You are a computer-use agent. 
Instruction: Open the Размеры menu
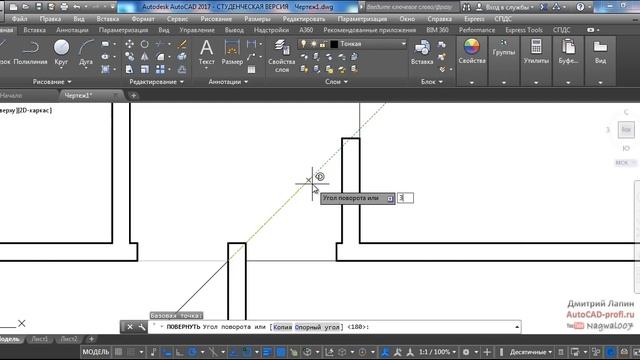257,19
